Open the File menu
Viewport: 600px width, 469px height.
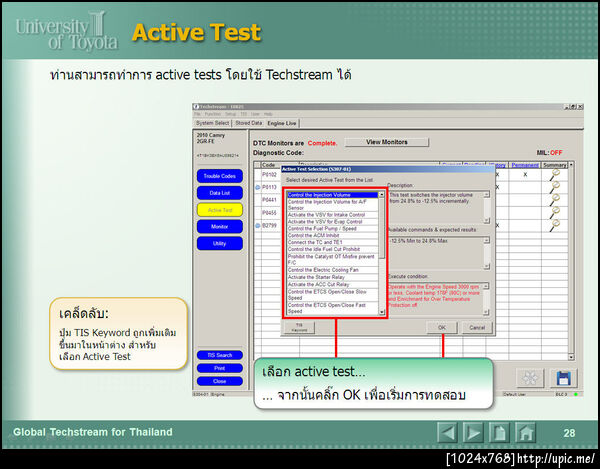tap(197, 114)
